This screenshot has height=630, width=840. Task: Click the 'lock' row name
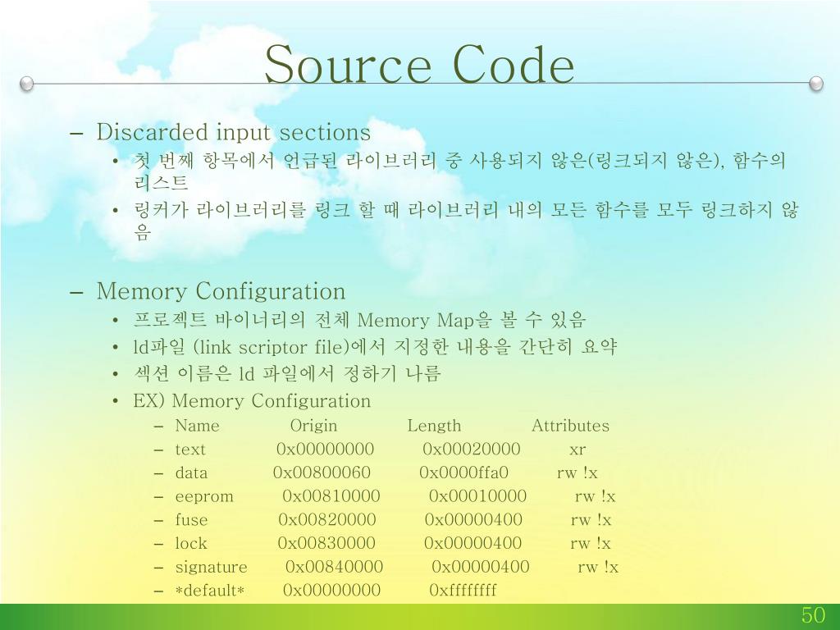(x=190, y=544)
